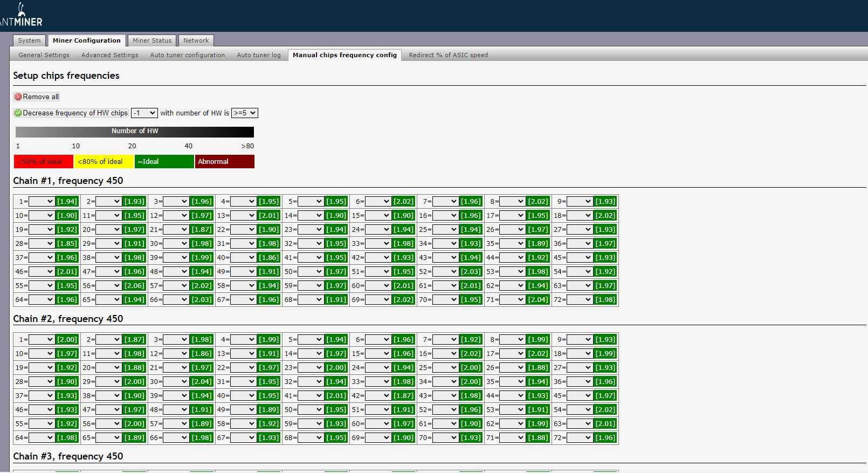The height and width of the screenshot is (473, 868).
Task: Open Chain #1 chip 28 frequency dropdown
Action: click(x=42, y=244)
